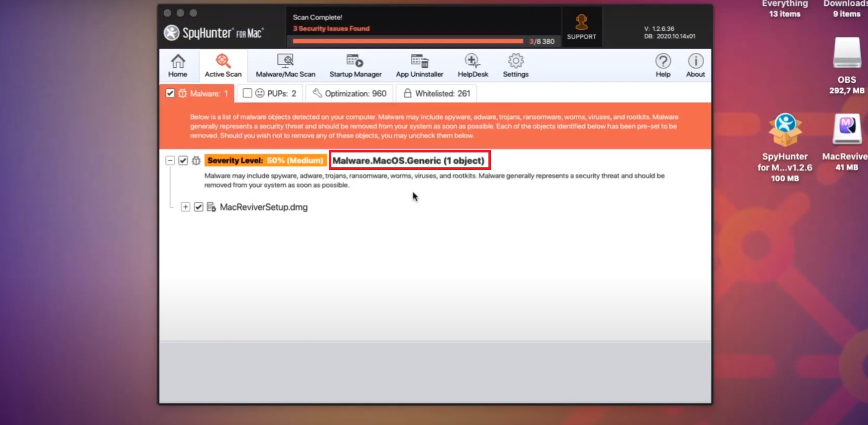This screenshot has height=425, width=868.
Task: Open the Settings gear tool
Action: tap(516, 65)
